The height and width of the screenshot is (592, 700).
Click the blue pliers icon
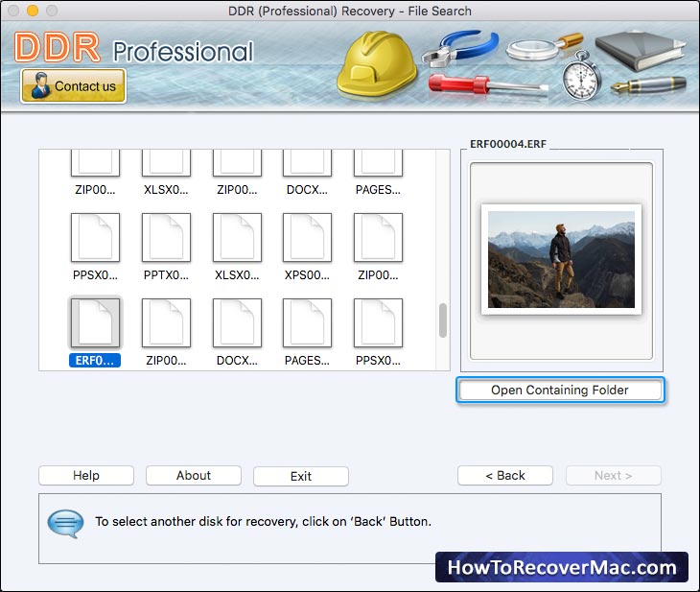click(x=460, y=48)
